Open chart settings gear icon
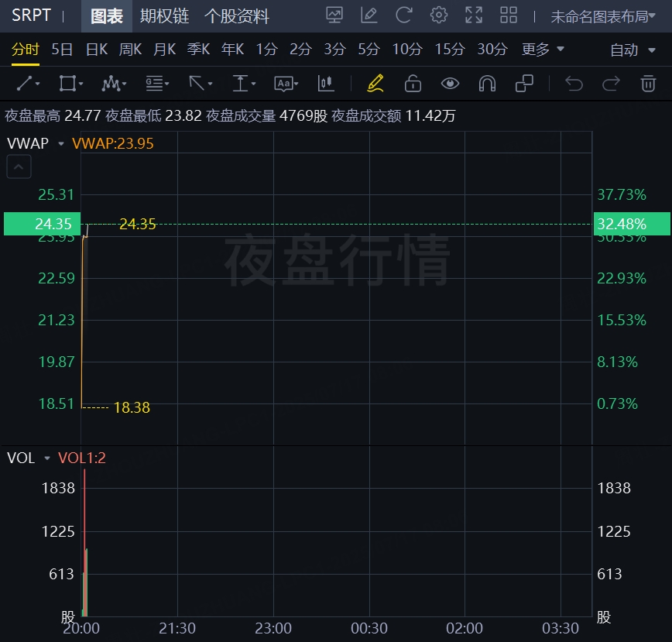Image resolution: width=672 pixels, height=642 pixels. [x=439, y=15]
